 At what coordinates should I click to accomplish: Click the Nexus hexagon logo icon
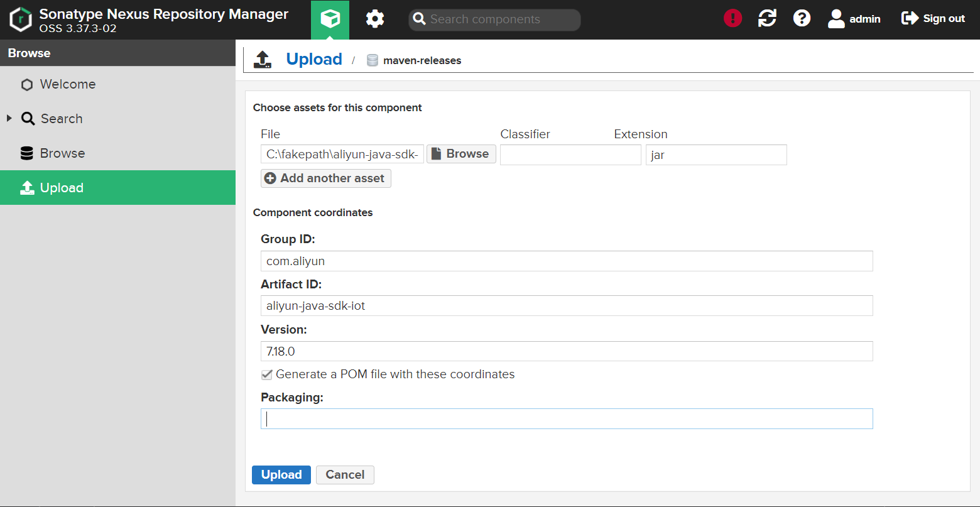point(21,19)
